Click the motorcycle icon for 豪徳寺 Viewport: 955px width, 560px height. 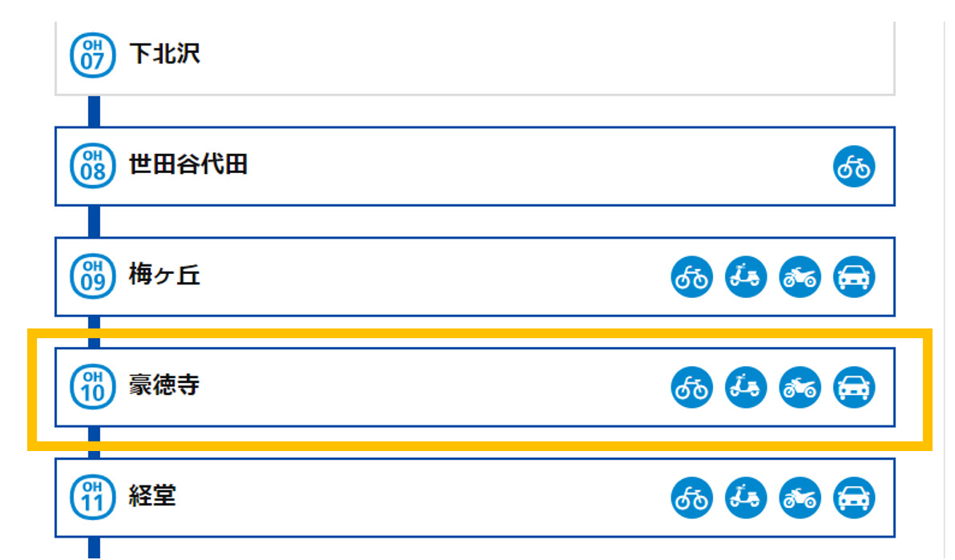(x=800, y=387)
